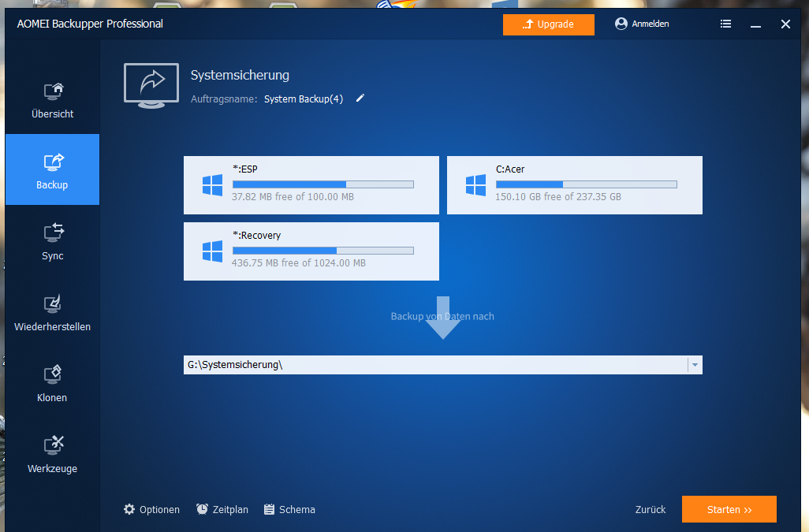Image resolution: width=809 pixels, height=532 pixels.
Task: Click the Klonen clone icon
Action: (53, 374)
